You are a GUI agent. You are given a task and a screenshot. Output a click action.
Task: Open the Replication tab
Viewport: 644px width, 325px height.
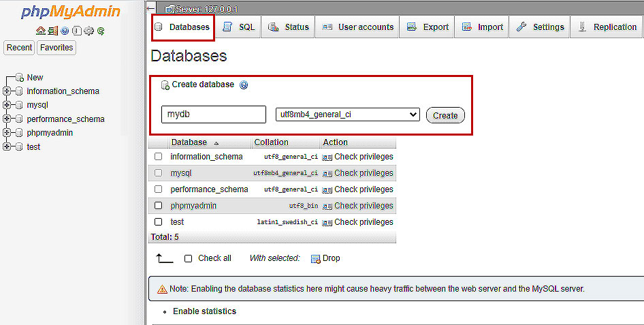[607, 27]
